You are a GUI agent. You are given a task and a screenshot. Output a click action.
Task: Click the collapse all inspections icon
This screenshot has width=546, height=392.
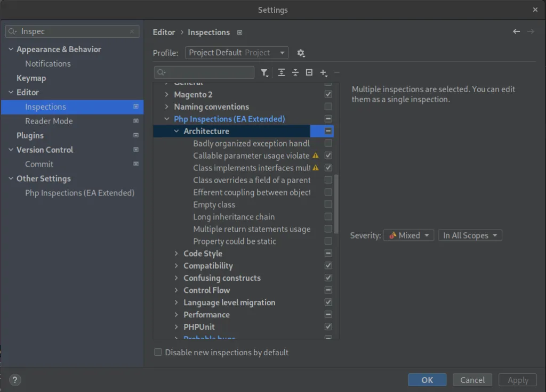(x=295, y=72)
